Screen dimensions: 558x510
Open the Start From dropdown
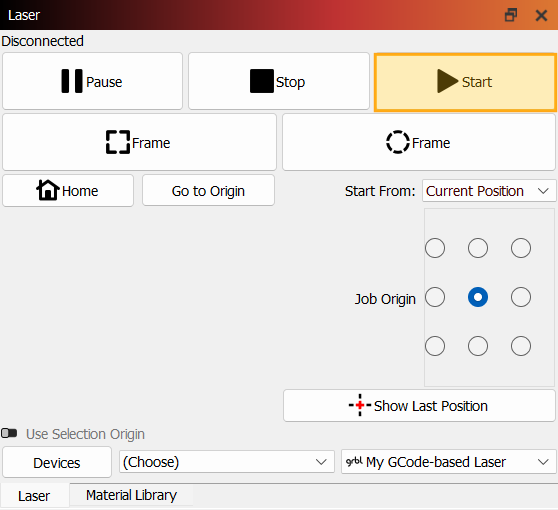click(489, 191)
